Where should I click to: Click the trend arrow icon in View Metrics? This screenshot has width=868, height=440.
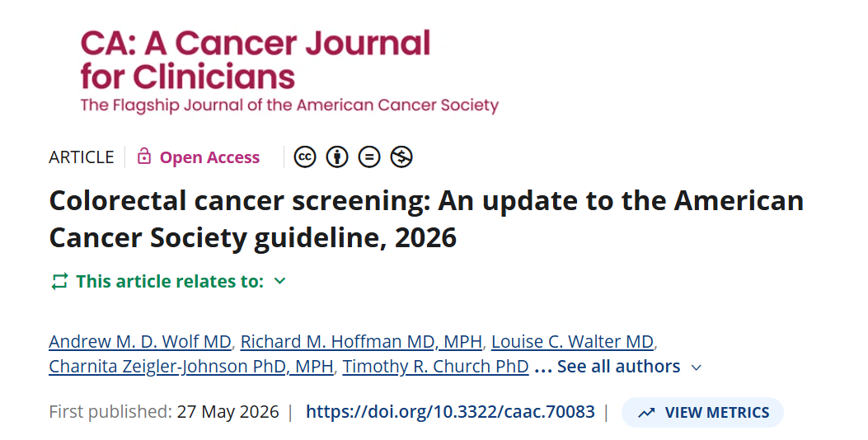(646, 413)
